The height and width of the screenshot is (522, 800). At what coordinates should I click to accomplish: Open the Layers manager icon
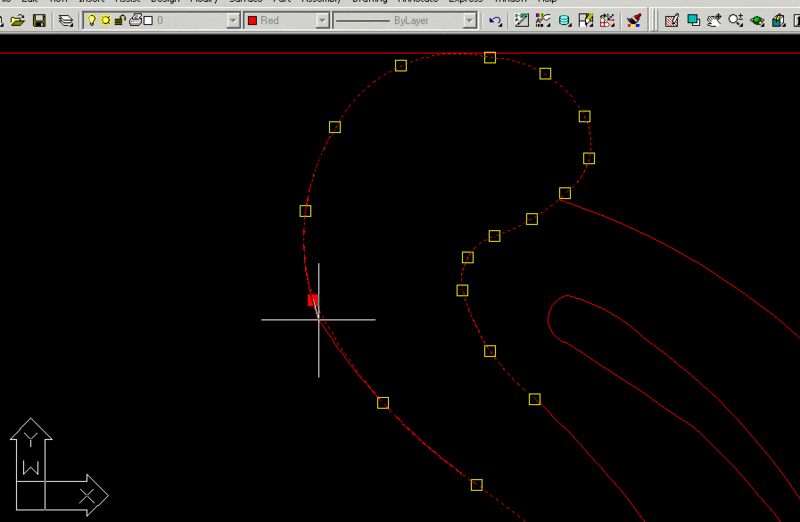tap(66, 20)
